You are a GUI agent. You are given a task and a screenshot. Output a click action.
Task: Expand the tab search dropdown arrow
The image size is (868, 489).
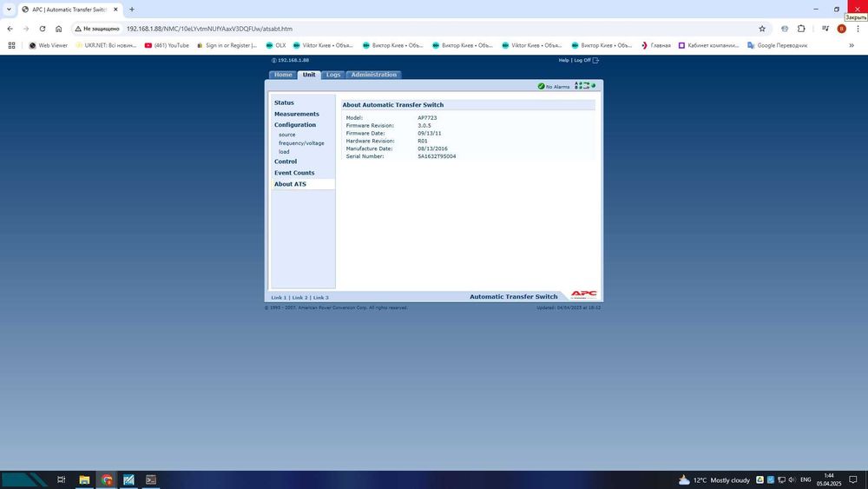pos(9,10)
